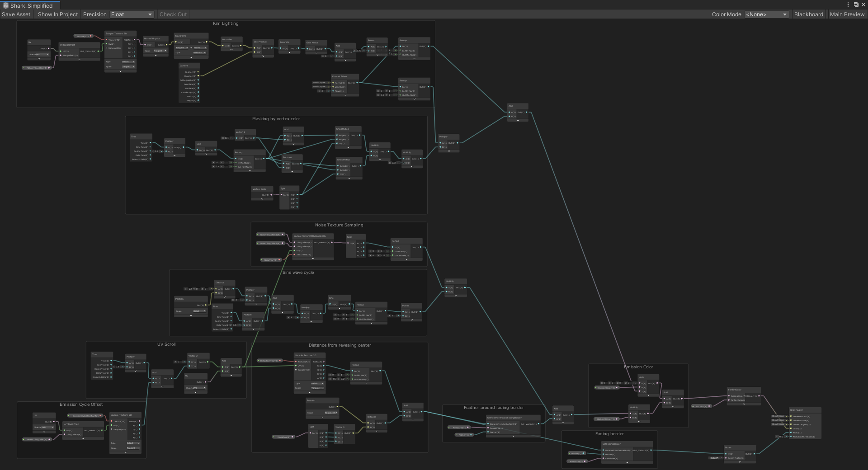
Task: Select the Vertex Color node header
Action: click(x=262, y=189)
